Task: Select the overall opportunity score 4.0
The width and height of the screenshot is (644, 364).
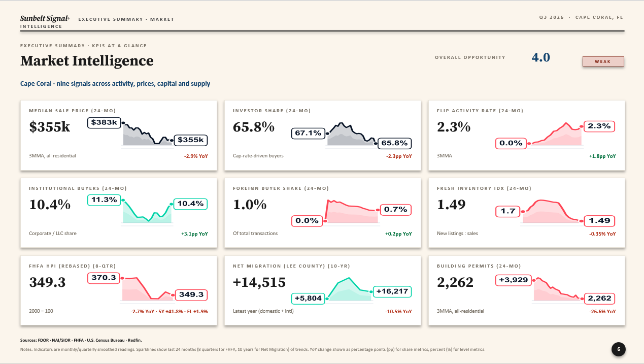Action: coord(540,57)
